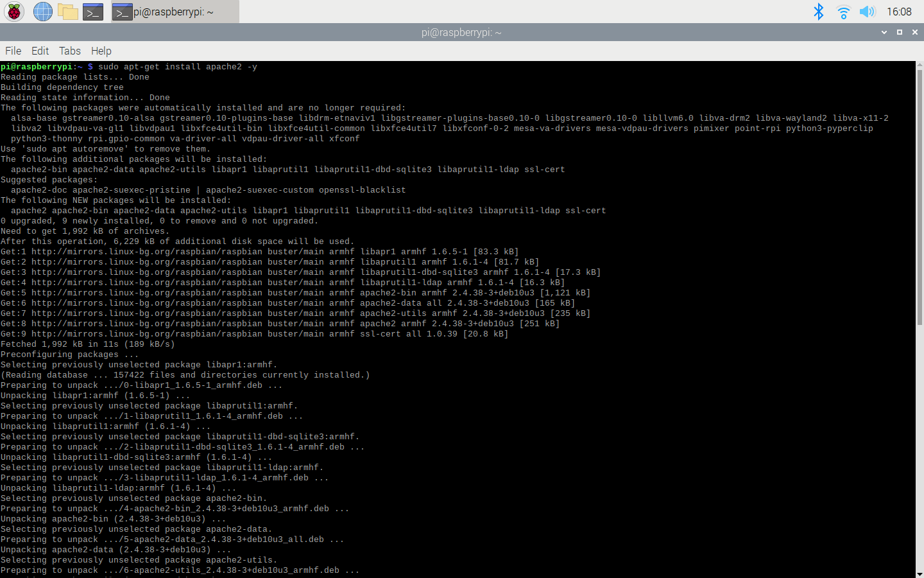924x578 pixels.
Task: Open the Bluetooth icon in the system tray
Action: 819,11
